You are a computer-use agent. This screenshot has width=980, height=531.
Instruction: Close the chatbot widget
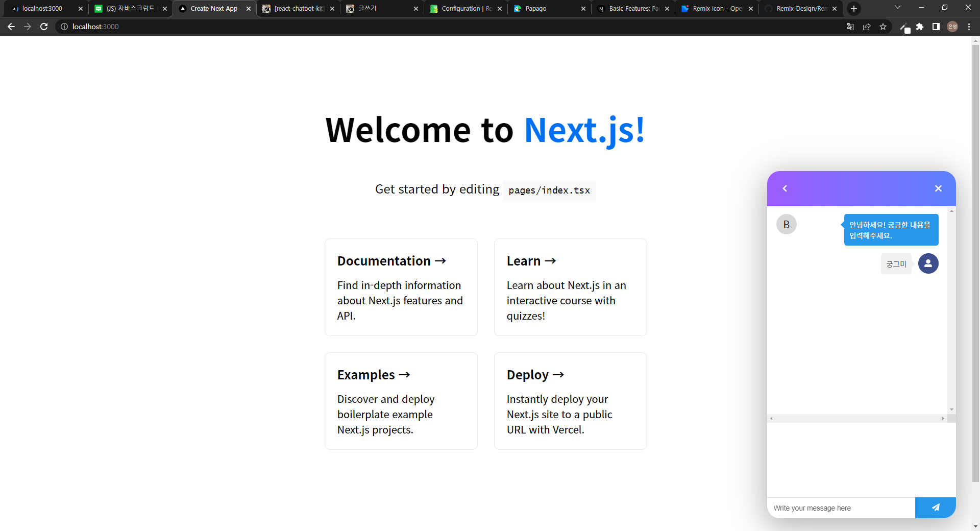click(938, 188)
